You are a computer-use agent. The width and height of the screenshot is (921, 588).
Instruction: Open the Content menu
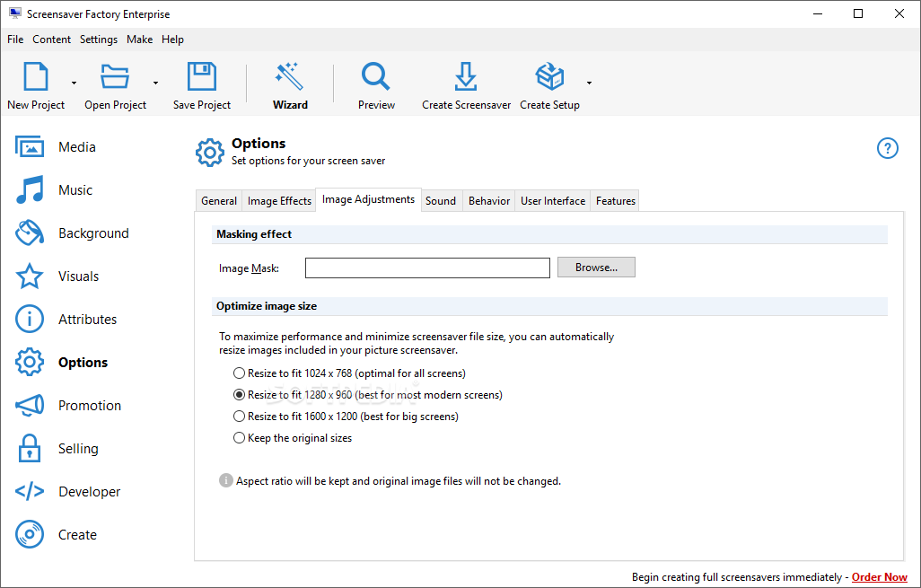(x=52, y=39)
